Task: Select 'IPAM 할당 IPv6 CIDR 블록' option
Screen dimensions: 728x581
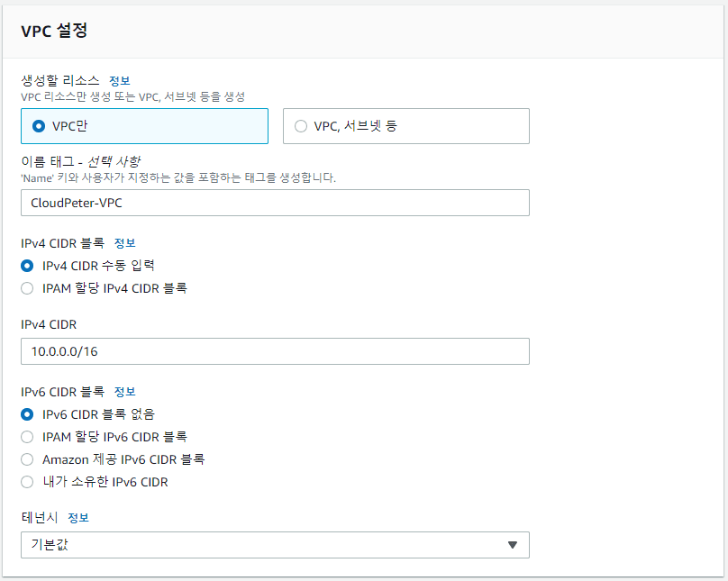Action: 27,437
